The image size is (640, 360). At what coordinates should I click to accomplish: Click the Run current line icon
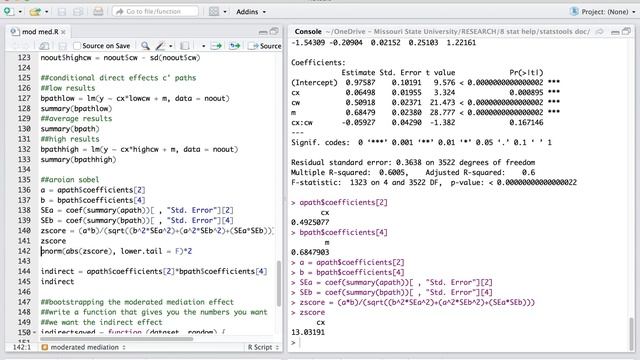pyautogui.click(x=216, y=46)
